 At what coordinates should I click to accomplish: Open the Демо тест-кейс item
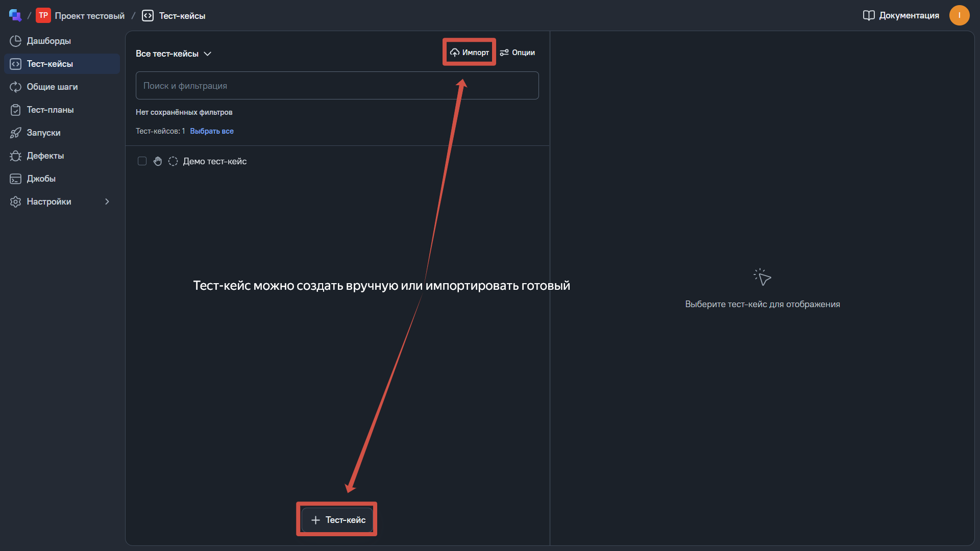pyautogui.click(x=215, y=161)
